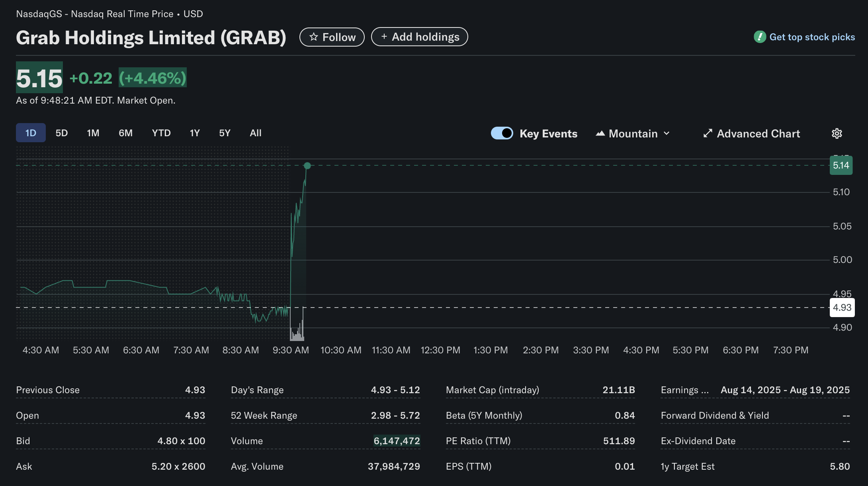868x486 pixels.
Task: Click the 5.00 price axis label
Action: pos(843,260)
